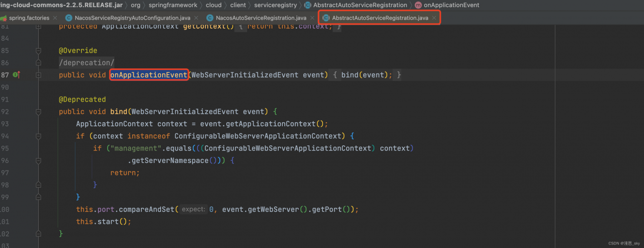The height and width of the screenshot is (248, 644).
Task: Click the fold end marker on line 98
Action: tap(38, 185)
